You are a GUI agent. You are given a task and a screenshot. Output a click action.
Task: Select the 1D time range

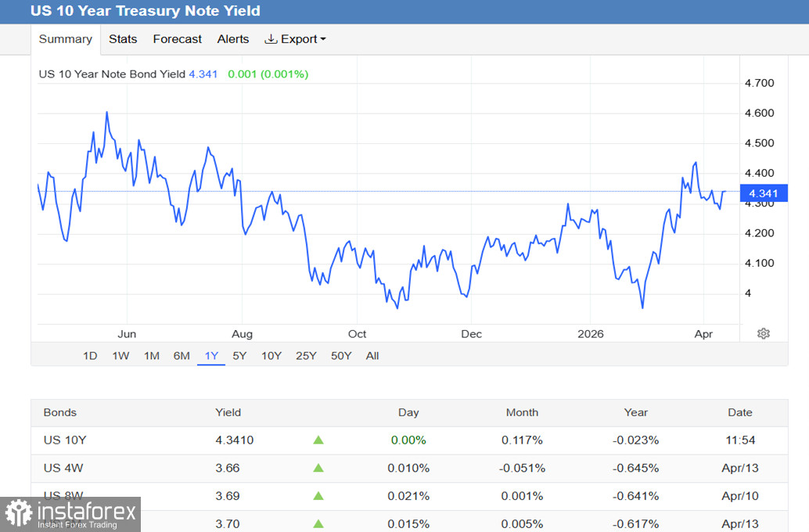click(x=90, y=355)
